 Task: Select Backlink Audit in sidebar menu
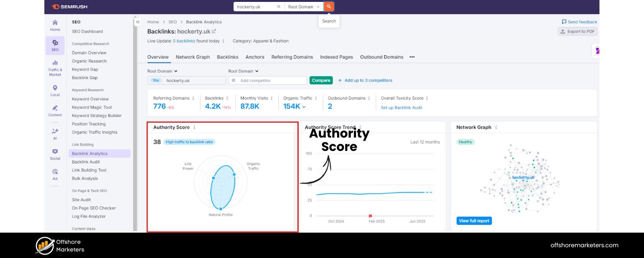click(x=85, y=162)
